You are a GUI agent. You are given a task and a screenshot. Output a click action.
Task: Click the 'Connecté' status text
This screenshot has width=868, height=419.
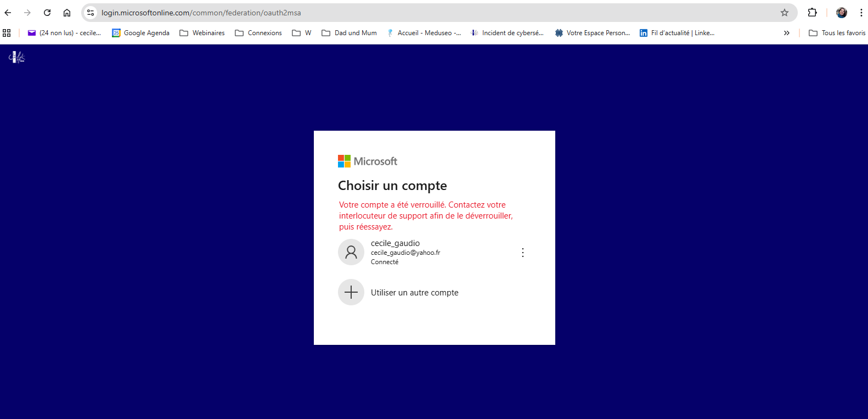385,262
